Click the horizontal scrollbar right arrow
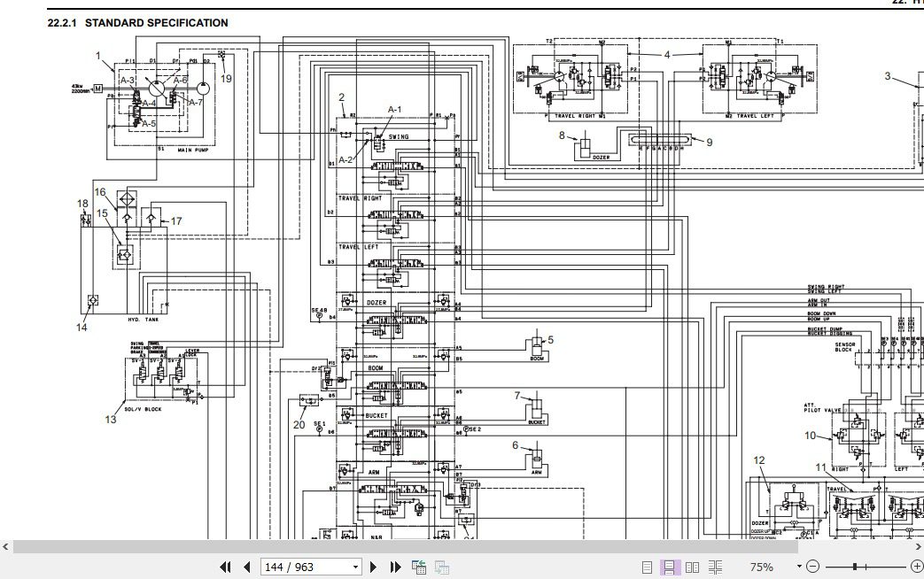Viewport: 924px width, 579px height. pos(918,547)
